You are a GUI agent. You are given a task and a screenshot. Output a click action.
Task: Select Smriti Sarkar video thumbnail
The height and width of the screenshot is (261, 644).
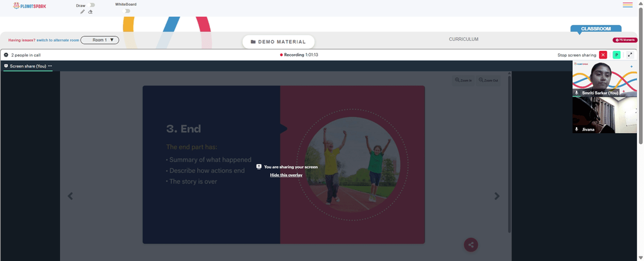pyautogui.click(x=605, y=78)
